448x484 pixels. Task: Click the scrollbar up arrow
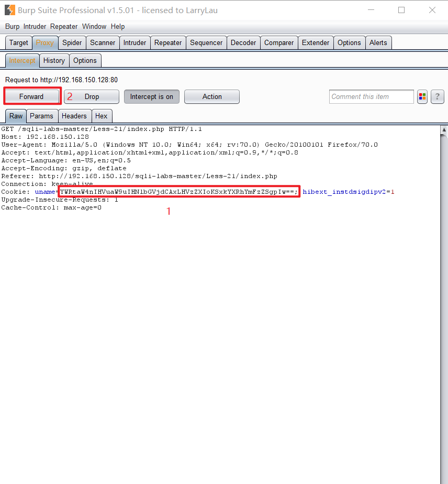tap(444, 130)
